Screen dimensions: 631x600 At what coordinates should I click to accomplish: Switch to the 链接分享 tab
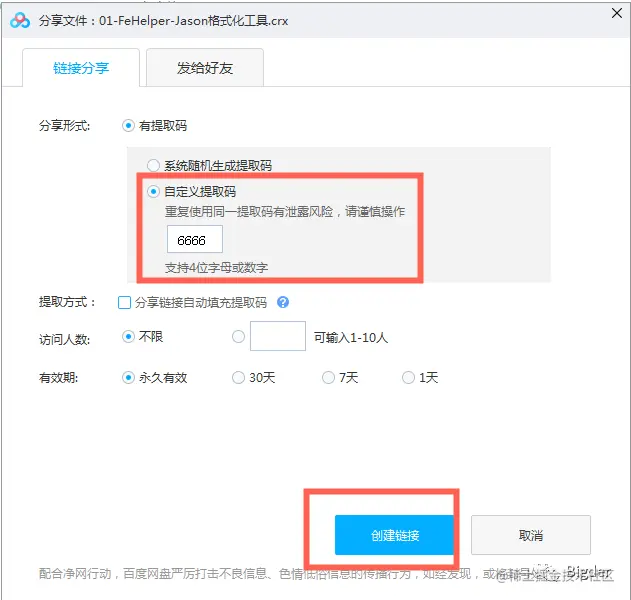[81, 68]
